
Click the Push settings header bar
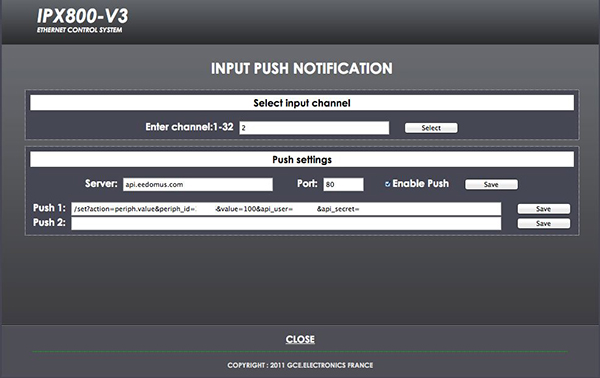click(302, 160)
